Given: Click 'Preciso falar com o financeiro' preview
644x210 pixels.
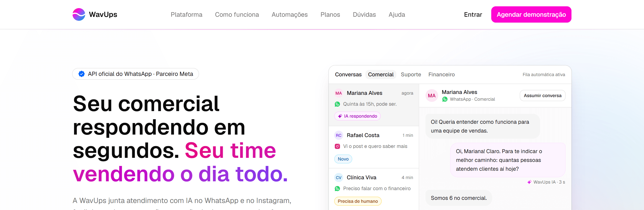Looking at the screenshot, I should [376, 189].
